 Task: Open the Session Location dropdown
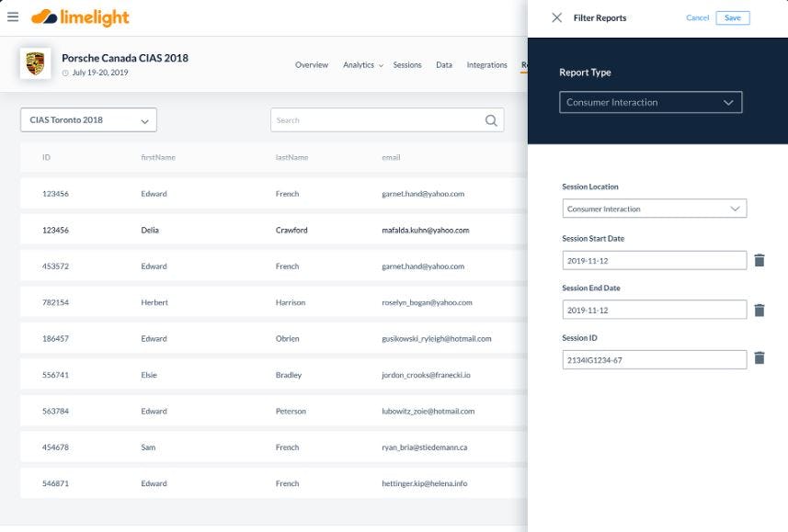point(653,209)
